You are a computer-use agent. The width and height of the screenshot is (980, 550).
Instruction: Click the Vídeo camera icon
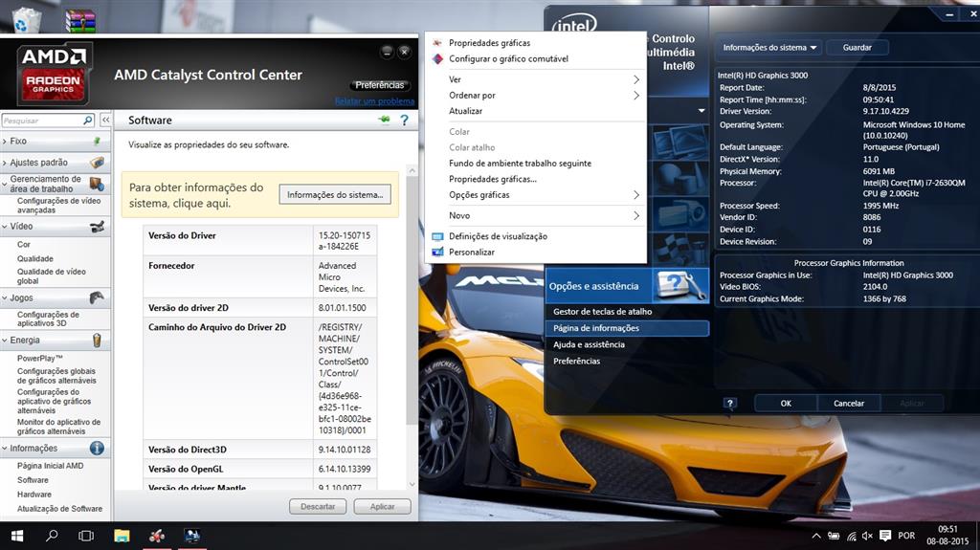97,227
